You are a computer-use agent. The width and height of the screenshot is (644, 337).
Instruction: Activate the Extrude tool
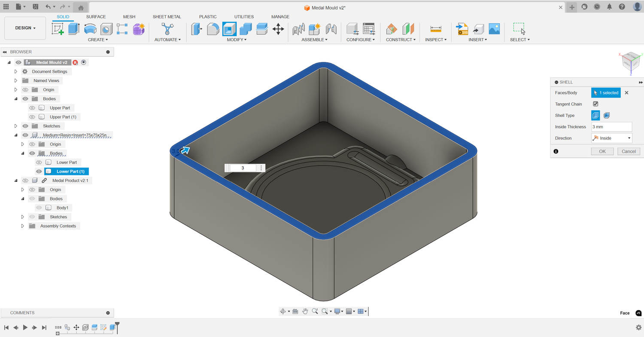click(74, 29)
